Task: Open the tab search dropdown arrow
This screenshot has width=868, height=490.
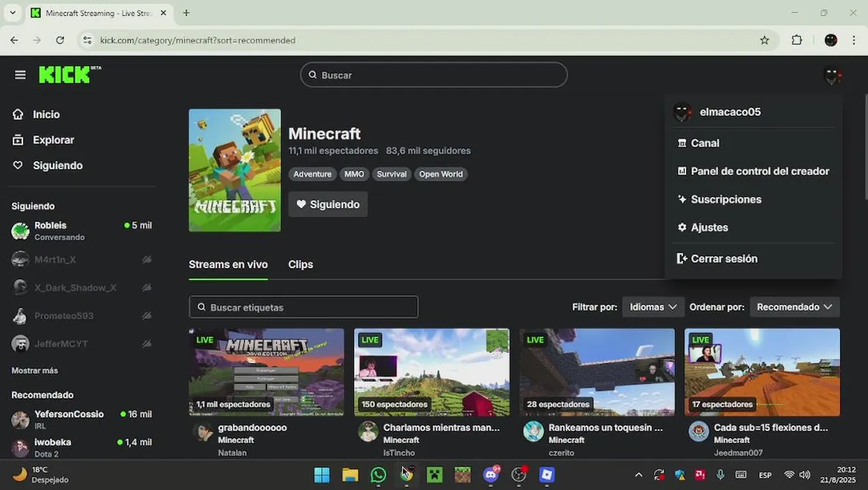Action: [12, 13]
